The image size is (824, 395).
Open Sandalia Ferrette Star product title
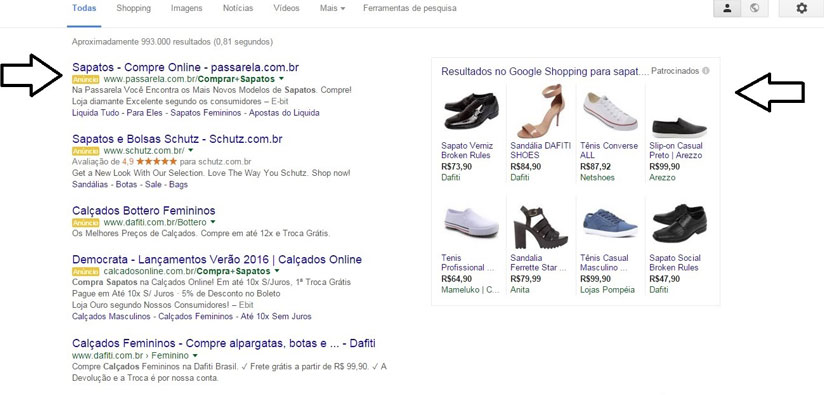[x=538, y=263]
